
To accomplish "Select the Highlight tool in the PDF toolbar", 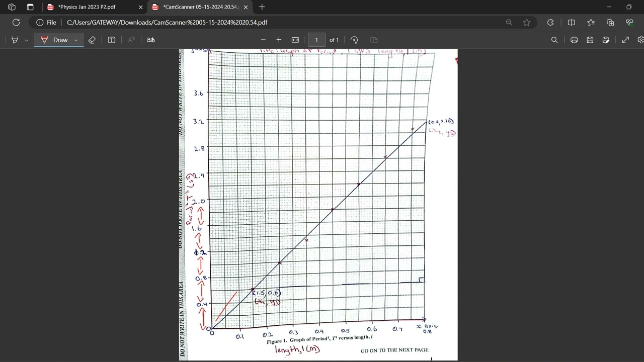I will click(x=15, y=40).
